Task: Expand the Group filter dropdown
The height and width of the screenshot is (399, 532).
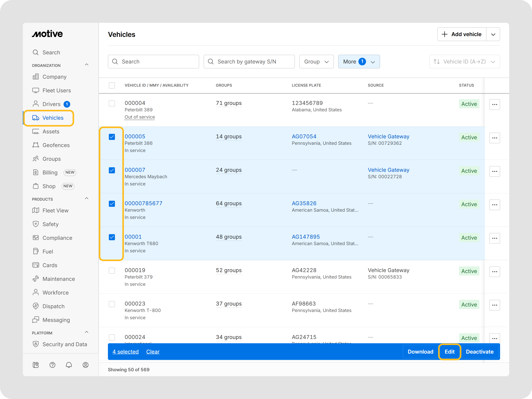Action: (x=316, y=62)
